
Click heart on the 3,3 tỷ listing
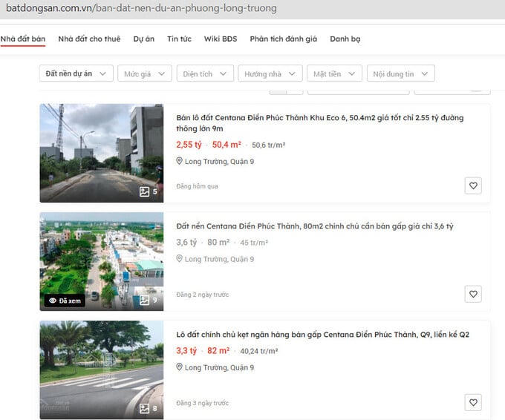click(x=473, y=402)
